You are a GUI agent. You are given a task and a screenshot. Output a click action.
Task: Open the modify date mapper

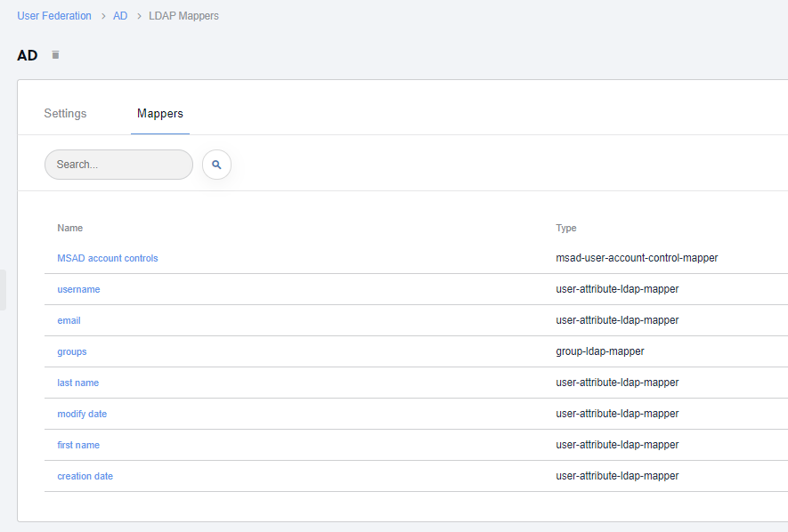[82, 414]
